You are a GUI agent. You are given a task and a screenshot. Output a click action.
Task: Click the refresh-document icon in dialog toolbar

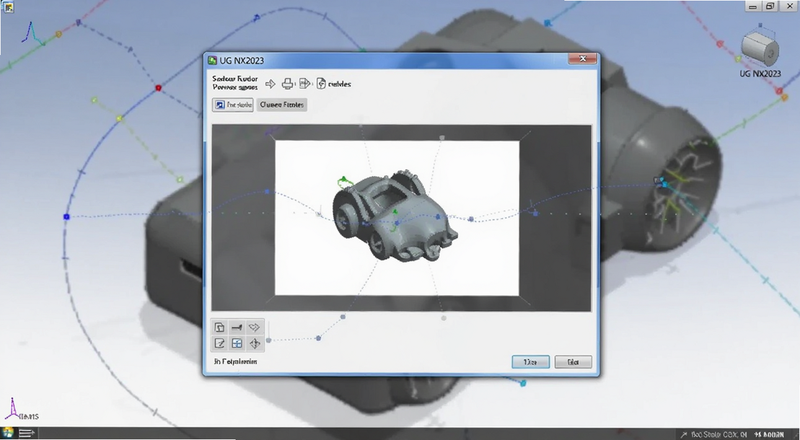[x=321, y=84]
